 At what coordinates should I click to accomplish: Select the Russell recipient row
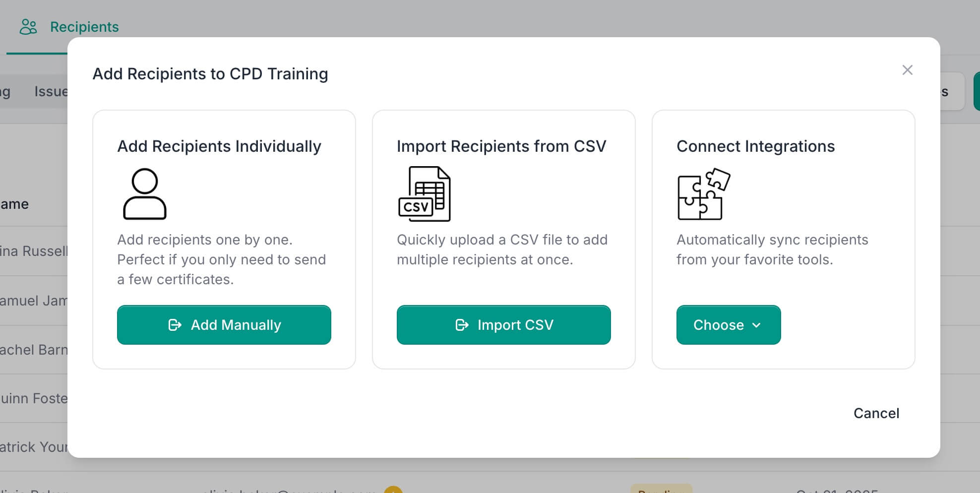coord(33,251)
